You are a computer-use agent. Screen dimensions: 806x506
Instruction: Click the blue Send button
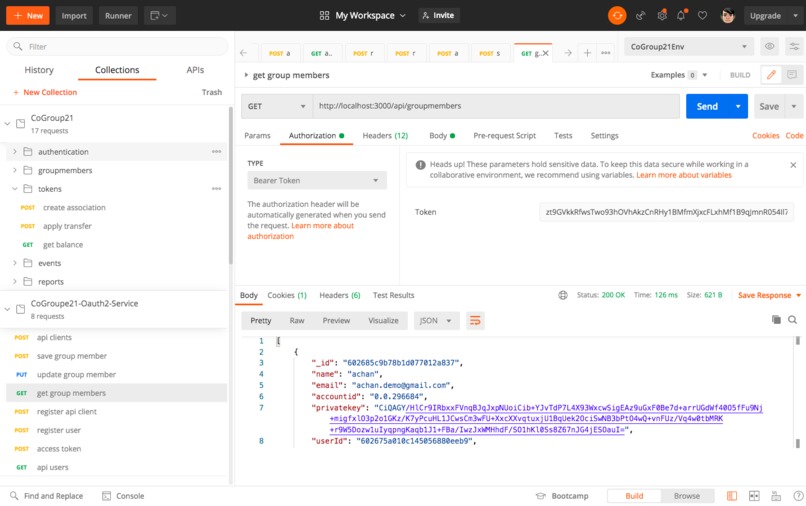click(707, 106)
